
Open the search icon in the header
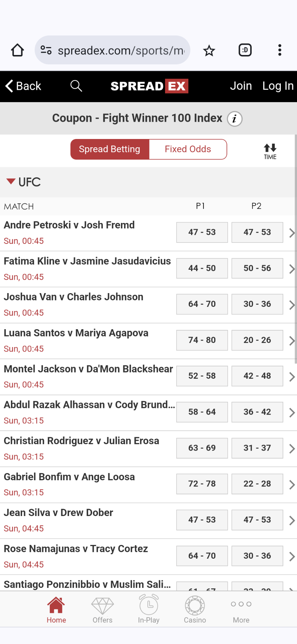click(76, 86)
